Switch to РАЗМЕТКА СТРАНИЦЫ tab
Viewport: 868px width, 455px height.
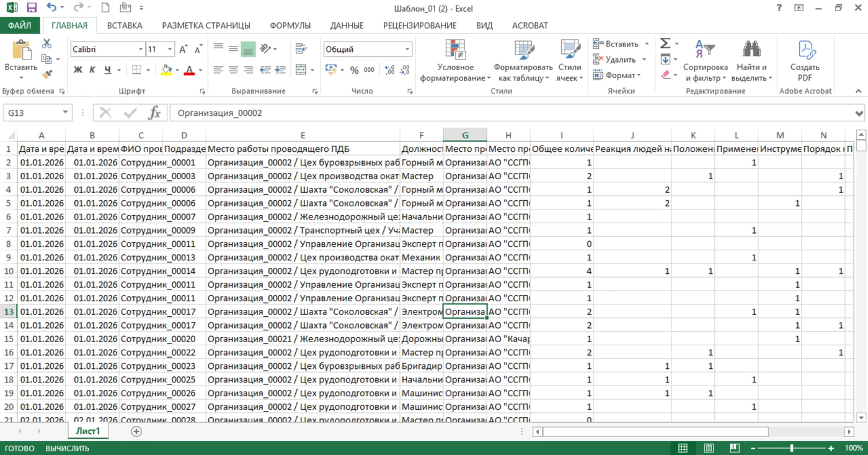tap(206, 25)
